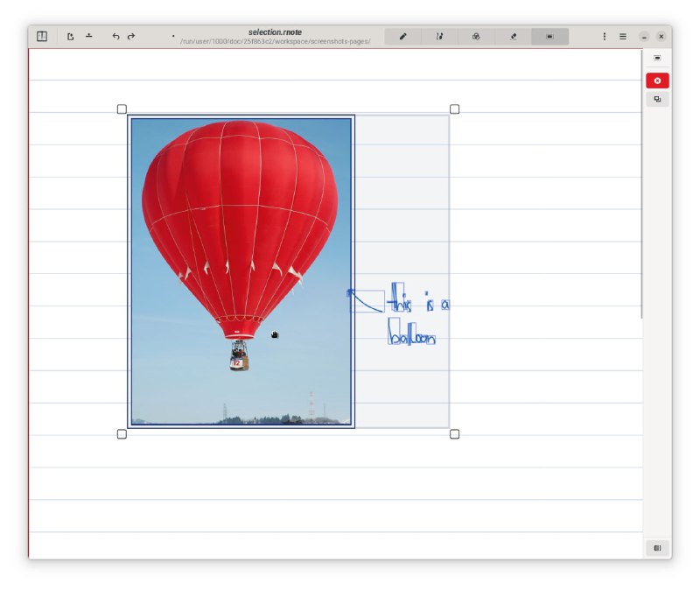
Task: Toggle the red resize-lock aspect ratio button
Action: click(x=657, y=81)
